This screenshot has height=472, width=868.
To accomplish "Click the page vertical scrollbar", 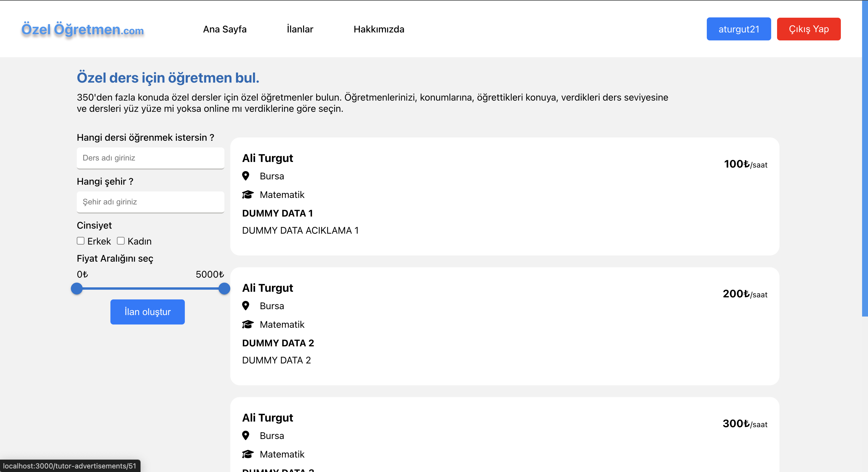I will [865, 158].
